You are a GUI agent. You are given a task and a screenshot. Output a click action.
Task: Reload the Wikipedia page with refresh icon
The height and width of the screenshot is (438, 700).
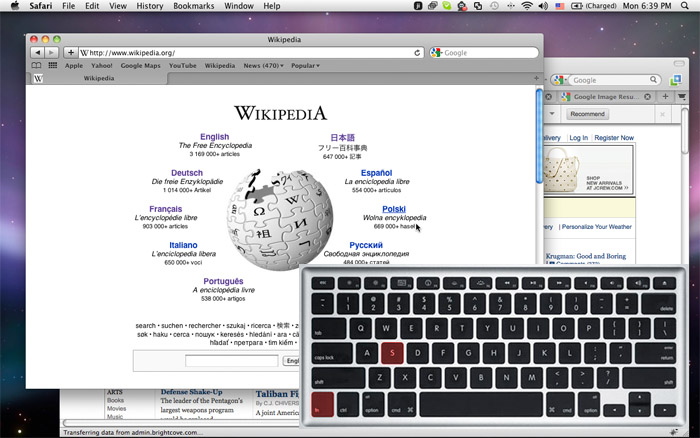pos(417,53)
